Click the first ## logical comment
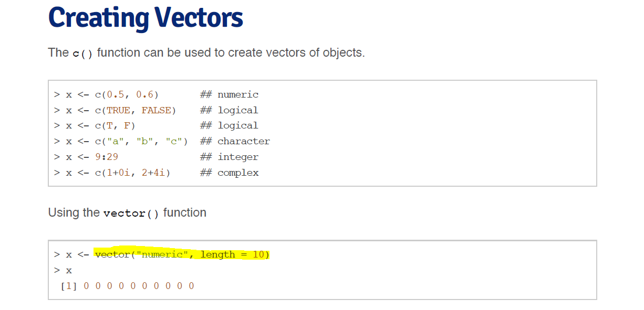This screenshot has width=644, height=310. (230, 110)
